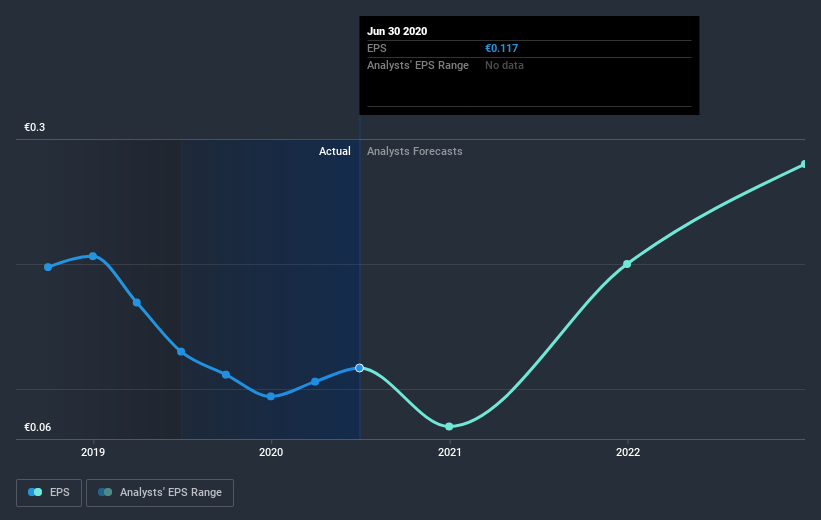Viewport: 821px width, 520px height.
Task: Click the Actual region label
Action: click(335, 151)
